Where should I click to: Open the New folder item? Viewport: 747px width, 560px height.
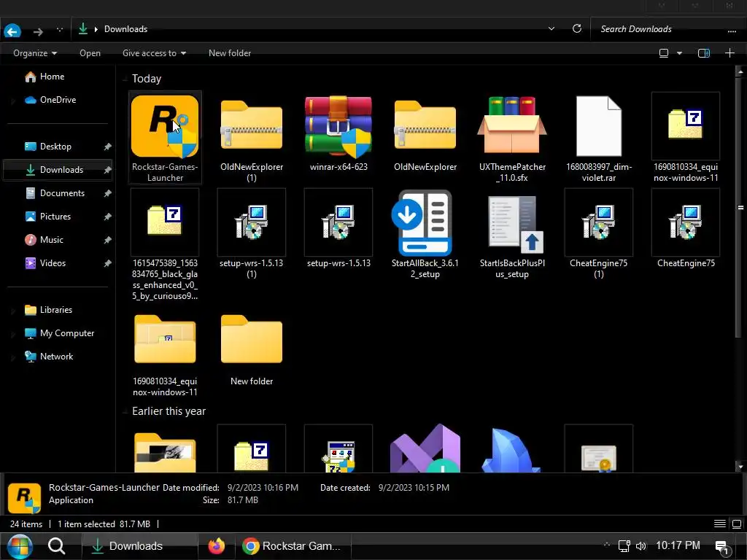pyautogui.click(x=252, y=350)
